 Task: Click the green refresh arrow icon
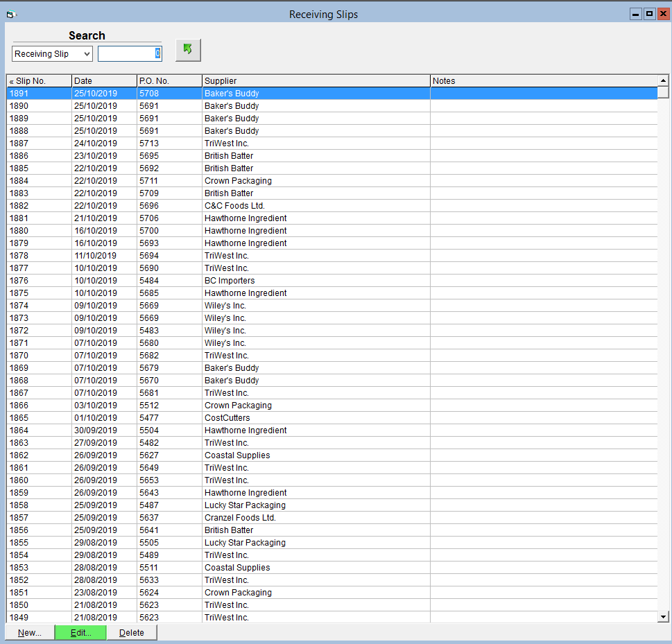[x=188, y=50]
